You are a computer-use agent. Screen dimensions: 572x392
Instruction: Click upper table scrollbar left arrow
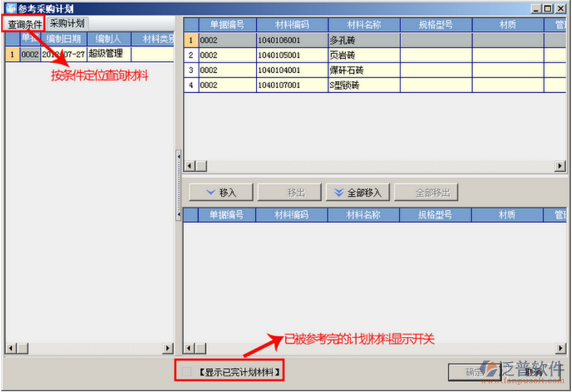coord(189,166)
